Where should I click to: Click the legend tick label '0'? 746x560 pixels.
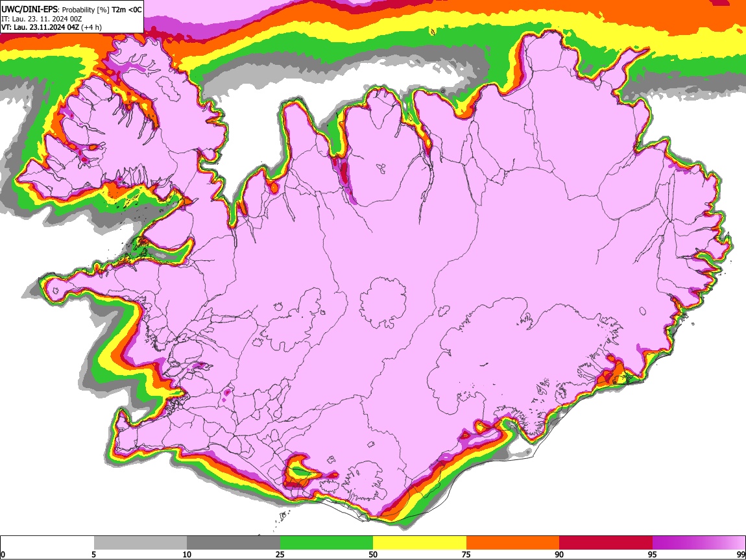3,554
